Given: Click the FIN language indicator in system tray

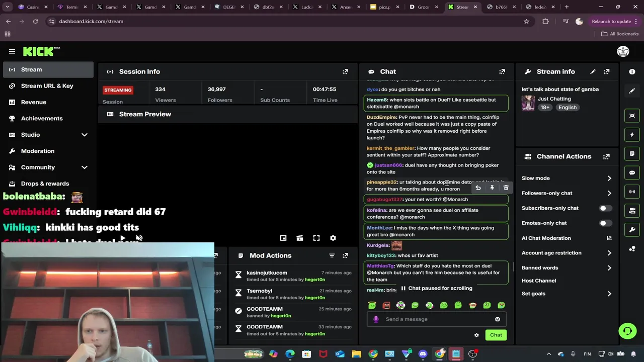Looking at the screenshot, I should [587, 354].
